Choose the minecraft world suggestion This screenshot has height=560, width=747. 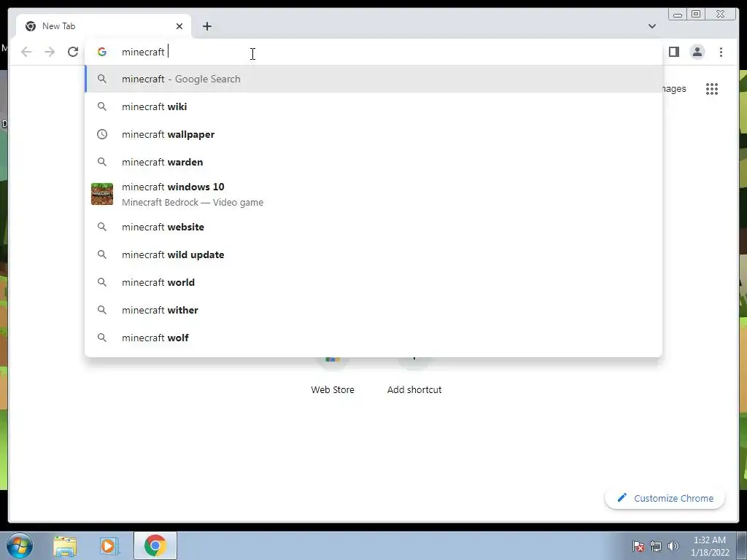(x=373, y=282)
